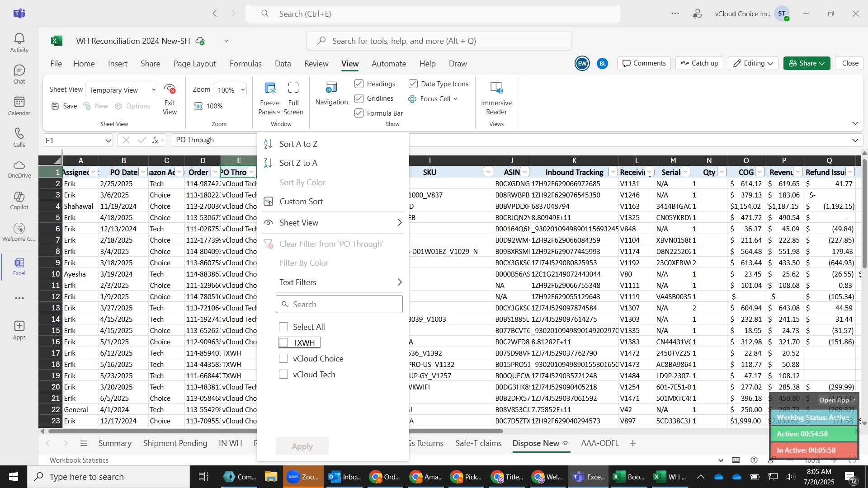Check Select All in filter list
Viewport: 868px width, 488px height.
click(x=283, y=327)
